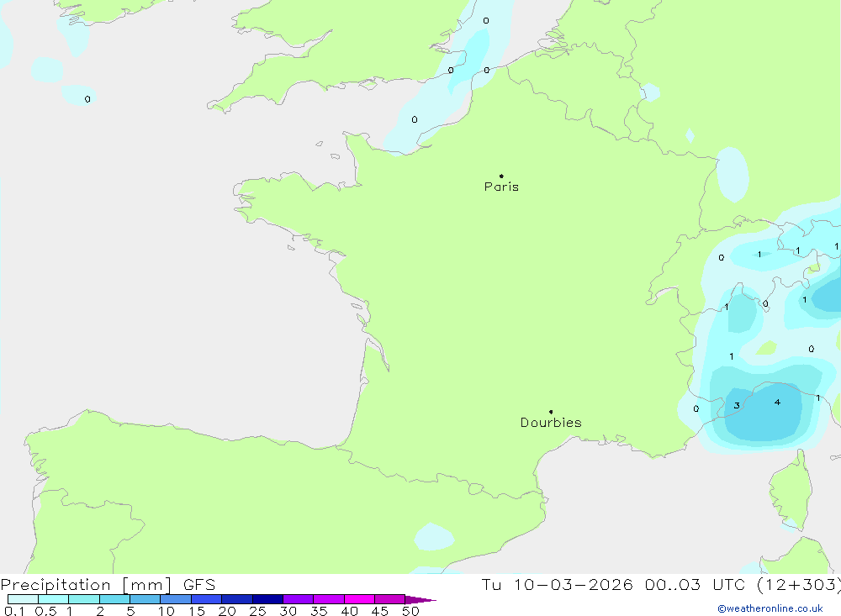Click the precipitation value '3' on the map
841x616 pixels.
(737, 405)
